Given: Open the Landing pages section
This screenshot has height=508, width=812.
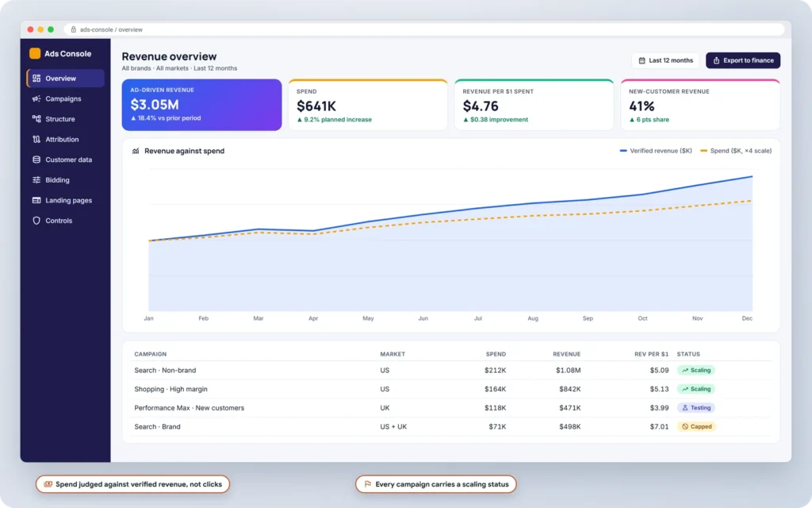Looking at the screenshot, I should click(x=65, y=200).
